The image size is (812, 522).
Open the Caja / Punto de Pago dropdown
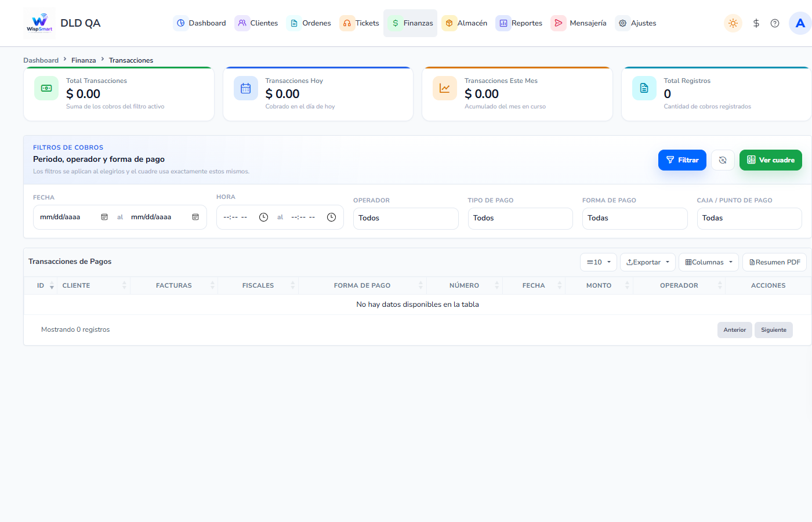[x=749, y=219]
